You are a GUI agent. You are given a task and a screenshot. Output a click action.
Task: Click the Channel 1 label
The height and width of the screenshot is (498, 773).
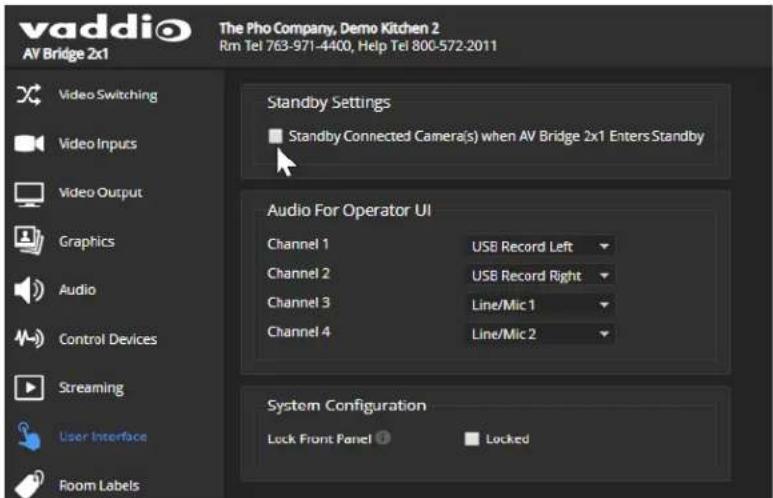pyautogui.click(x=298, y=244)
